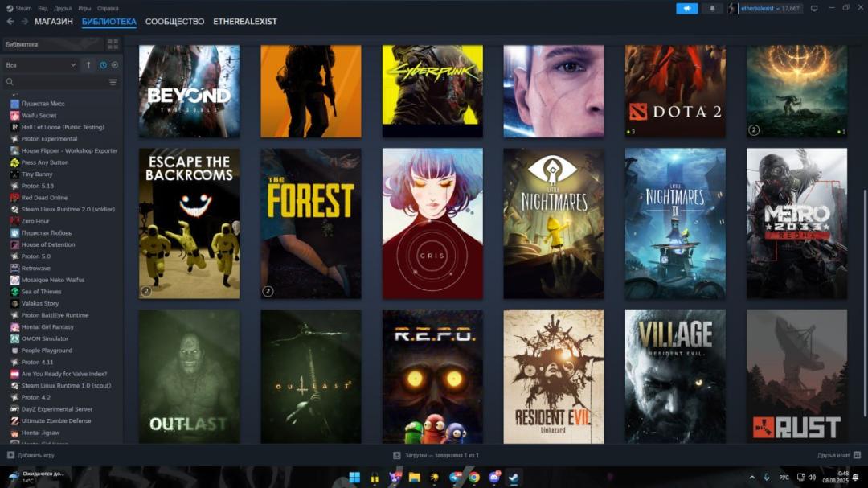Open the СООБЩЕСТВО tab
This screenshot has width=868, height=488.
tap(174, 22)
